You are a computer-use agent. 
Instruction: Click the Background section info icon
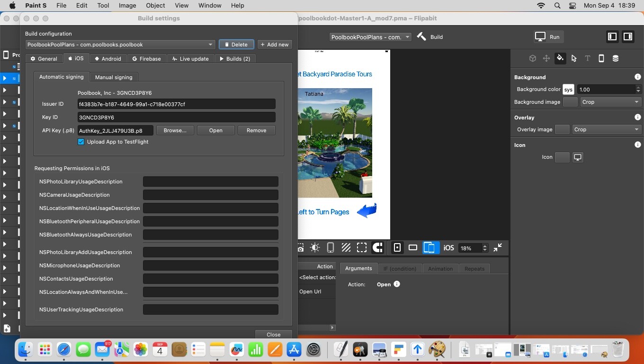[638, 77]
